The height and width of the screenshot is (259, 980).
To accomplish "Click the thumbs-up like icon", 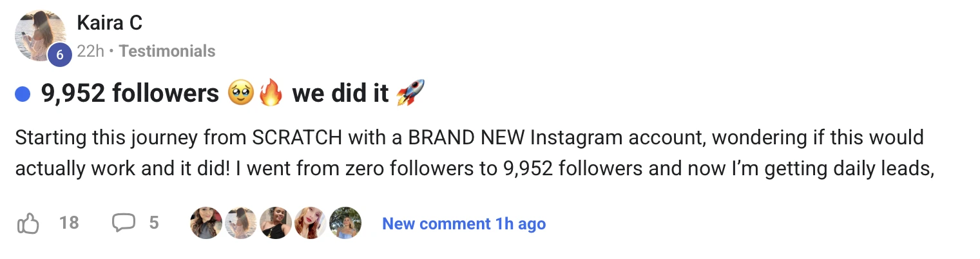I will 28,224.
